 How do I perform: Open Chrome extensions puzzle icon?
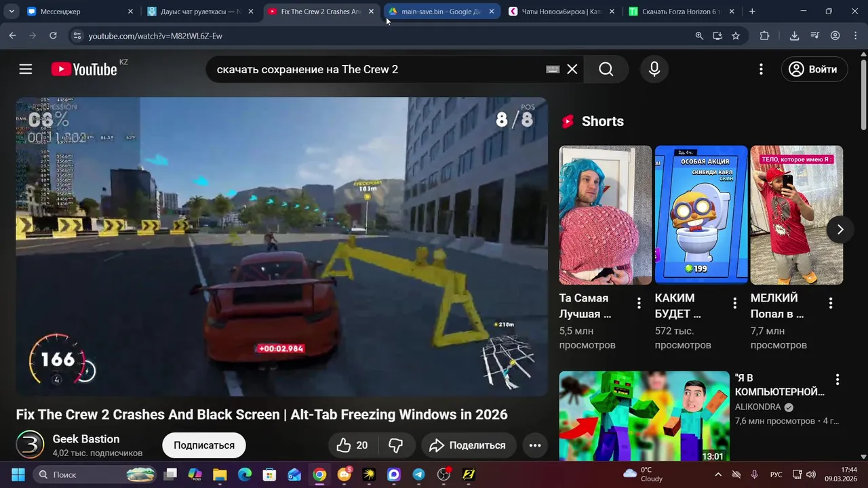[764, 36]
